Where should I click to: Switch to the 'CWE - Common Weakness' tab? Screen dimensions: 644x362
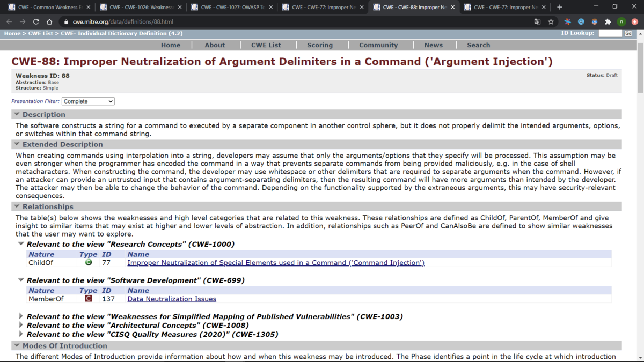click(x=50, y=8)
